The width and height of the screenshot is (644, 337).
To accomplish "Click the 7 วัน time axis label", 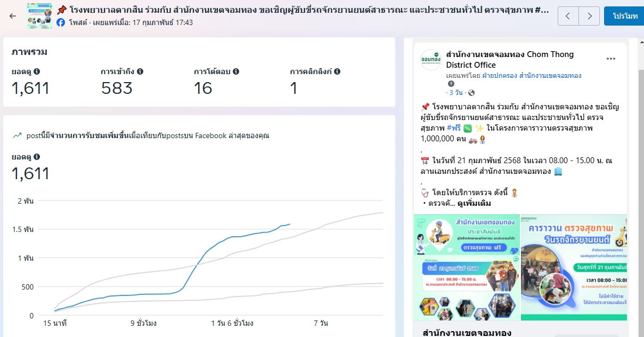I will pyautogui.click(x=321, y=323).
